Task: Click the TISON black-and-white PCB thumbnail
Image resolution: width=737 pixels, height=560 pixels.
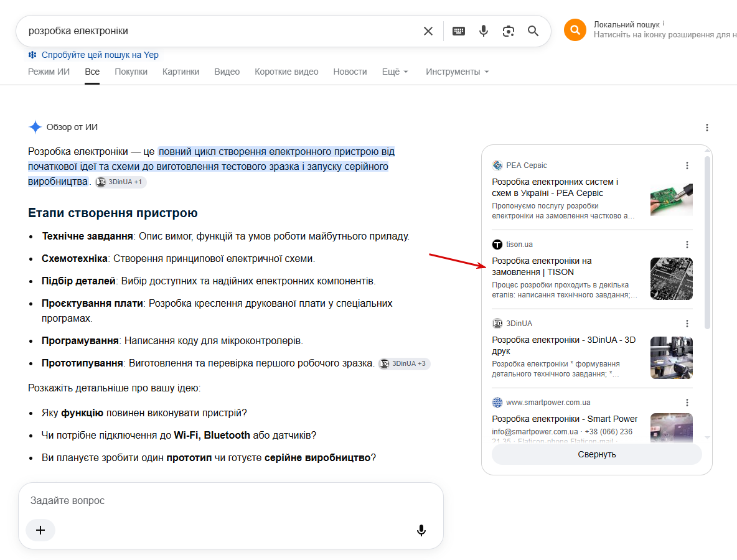Action: 671,279
